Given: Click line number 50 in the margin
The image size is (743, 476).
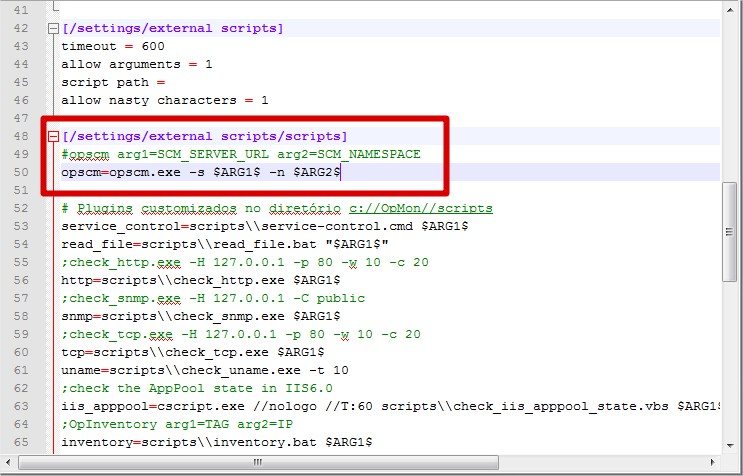Looking at the screenshot, I should (x=21, y=172).
